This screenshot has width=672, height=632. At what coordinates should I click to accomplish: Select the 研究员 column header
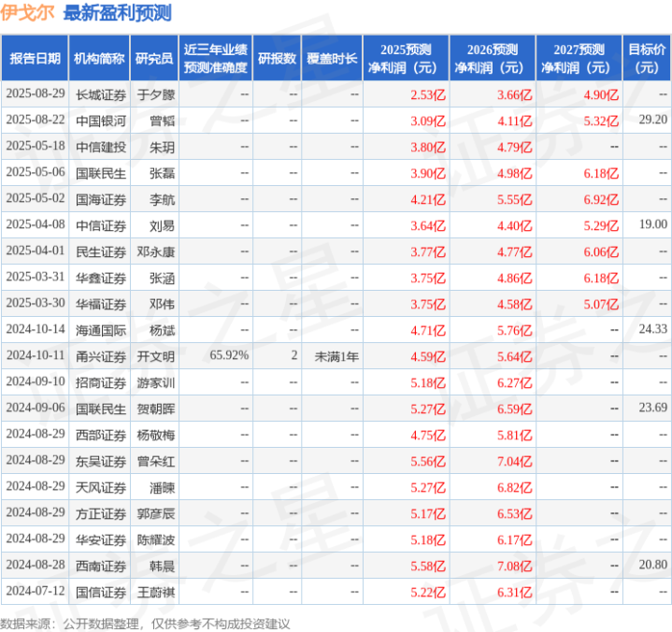pyautogui.click(x=154, y=58)
